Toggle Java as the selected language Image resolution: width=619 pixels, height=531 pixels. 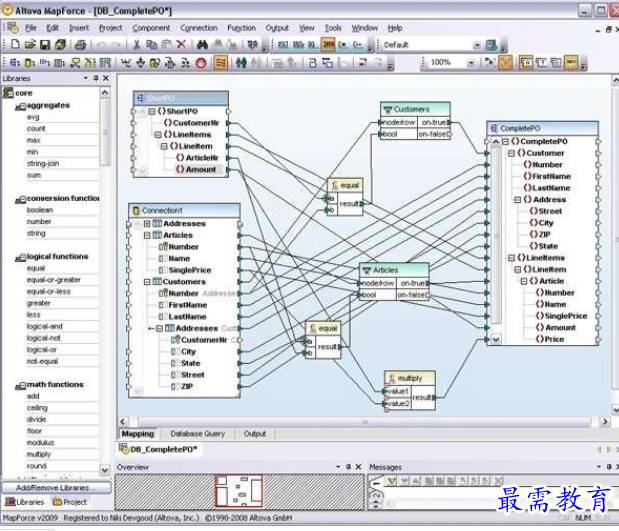pyautogui.click(x=328, y=45)
